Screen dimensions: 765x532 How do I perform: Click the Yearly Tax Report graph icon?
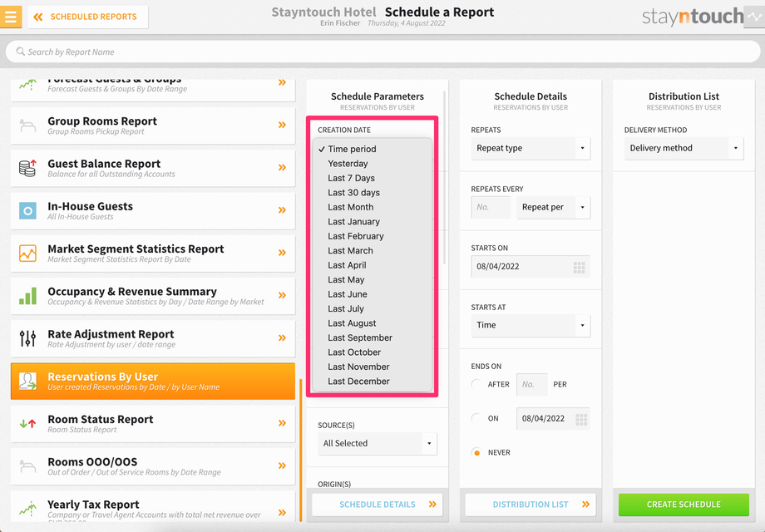pyautogui.click(x=27, y=509)
